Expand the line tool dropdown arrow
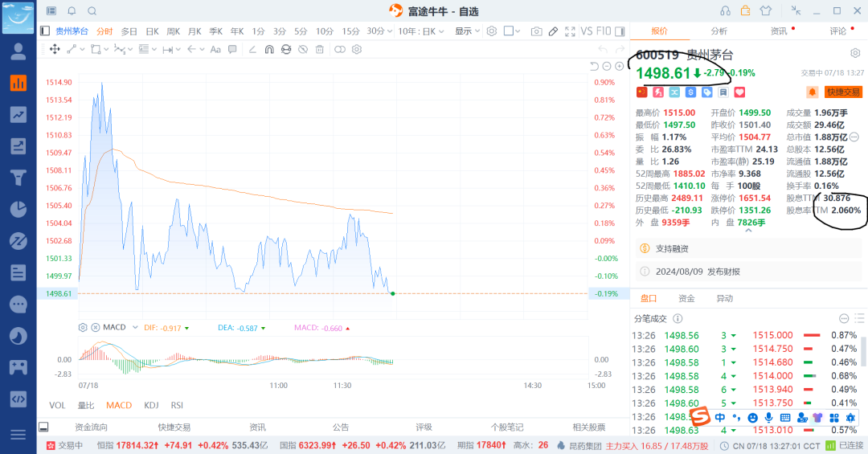 coord(82,49)
